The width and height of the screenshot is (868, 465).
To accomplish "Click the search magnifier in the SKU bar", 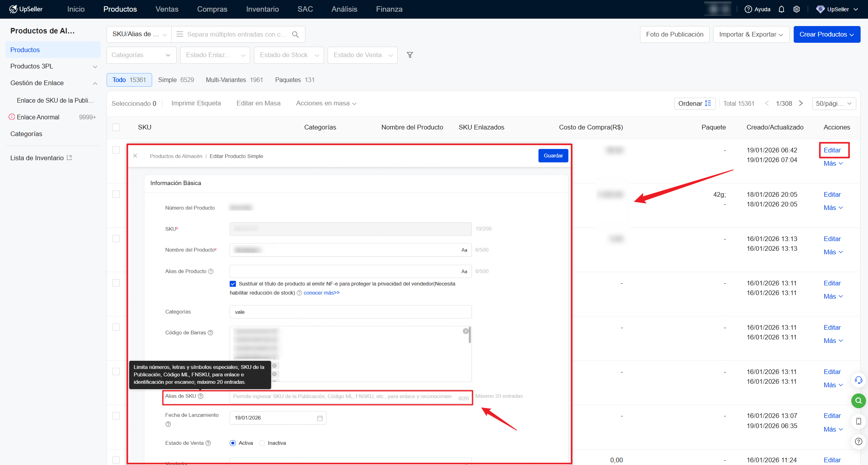I will tap(295, 34).
